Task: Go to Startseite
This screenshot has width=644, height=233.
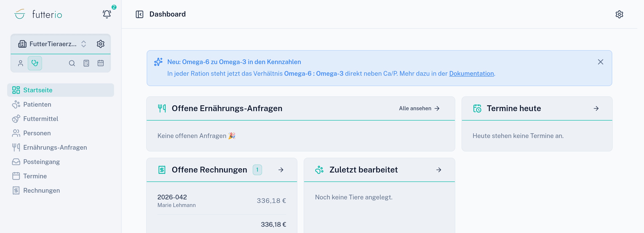Action: [61, 90]
